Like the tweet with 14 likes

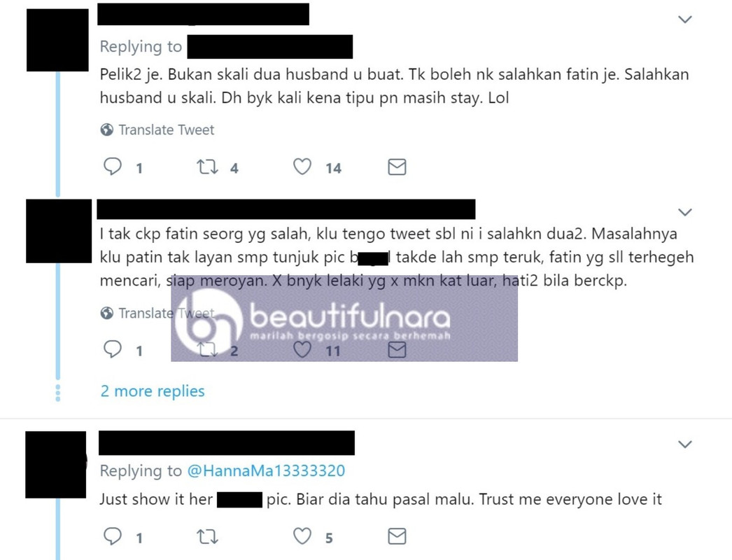302,167
